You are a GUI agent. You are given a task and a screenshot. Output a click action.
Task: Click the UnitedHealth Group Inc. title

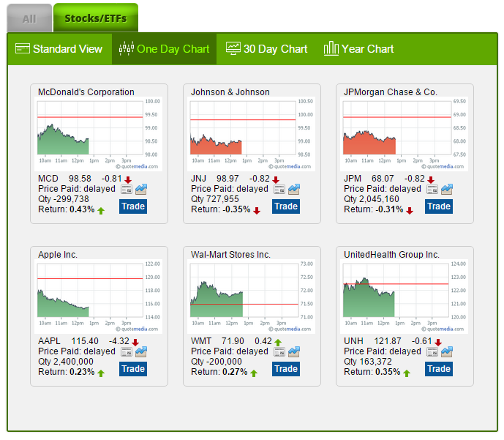click(391, 255)
